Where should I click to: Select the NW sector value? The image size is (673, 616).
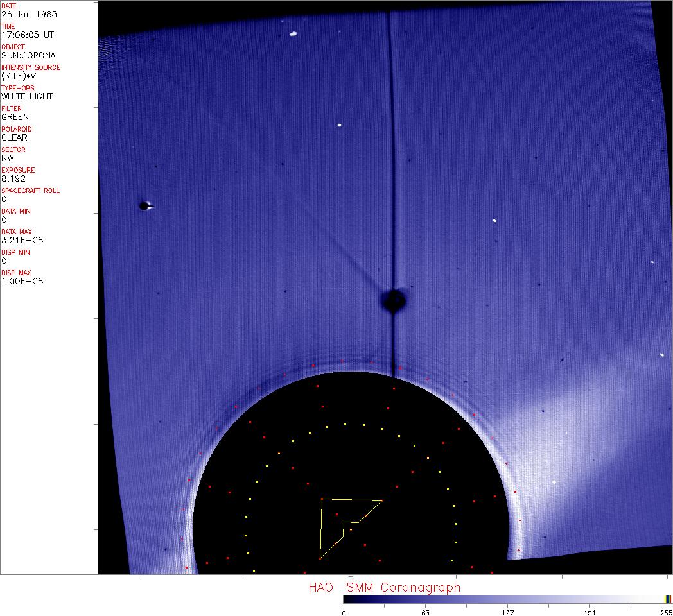(8, 158)
